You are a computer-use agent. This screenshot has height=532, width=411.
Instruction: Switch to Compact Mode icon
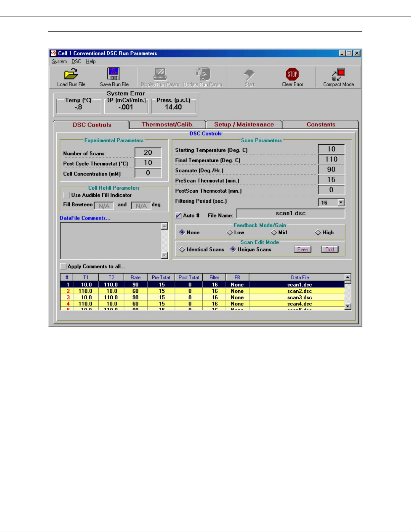pos(338,74)
